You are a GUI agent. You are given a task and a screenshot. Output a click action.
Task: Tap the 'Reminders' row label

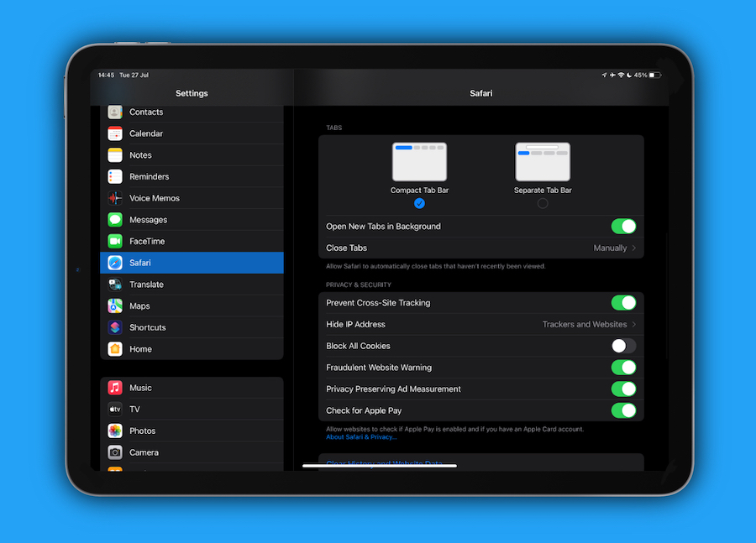click(x=149, y=176)
